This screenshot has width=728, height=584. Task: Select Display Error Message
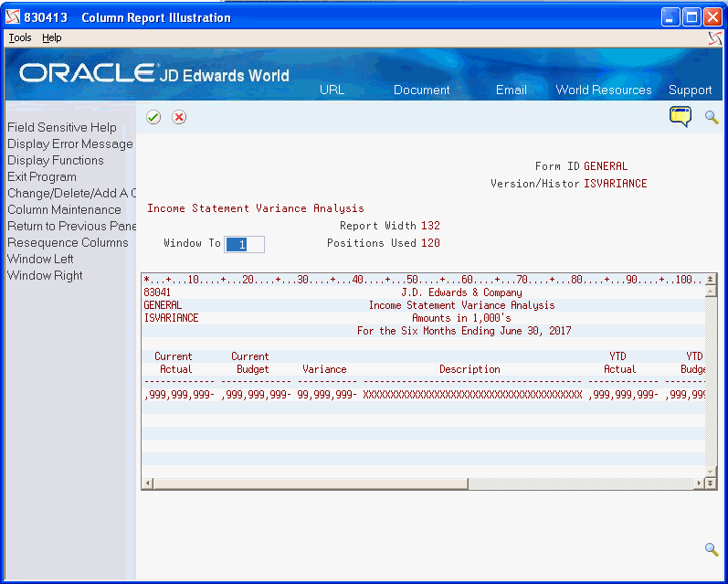click(70, 144)
